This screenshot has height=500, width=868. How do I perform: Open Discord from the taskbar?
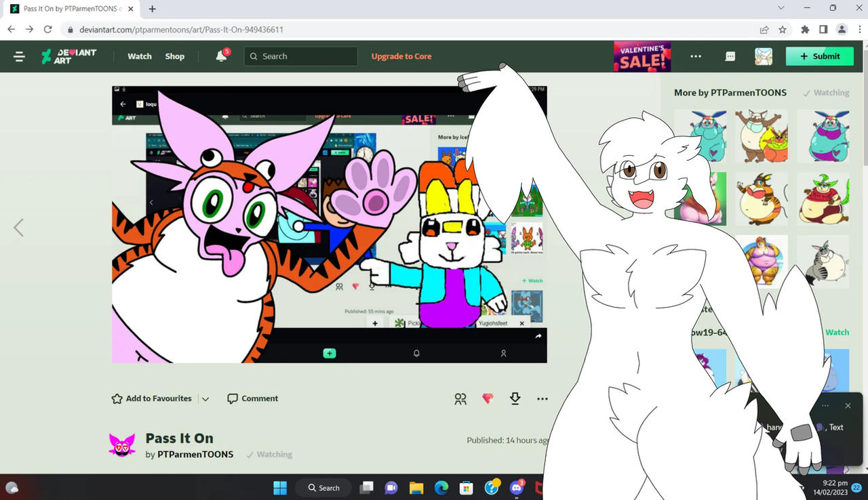point(517,487)
